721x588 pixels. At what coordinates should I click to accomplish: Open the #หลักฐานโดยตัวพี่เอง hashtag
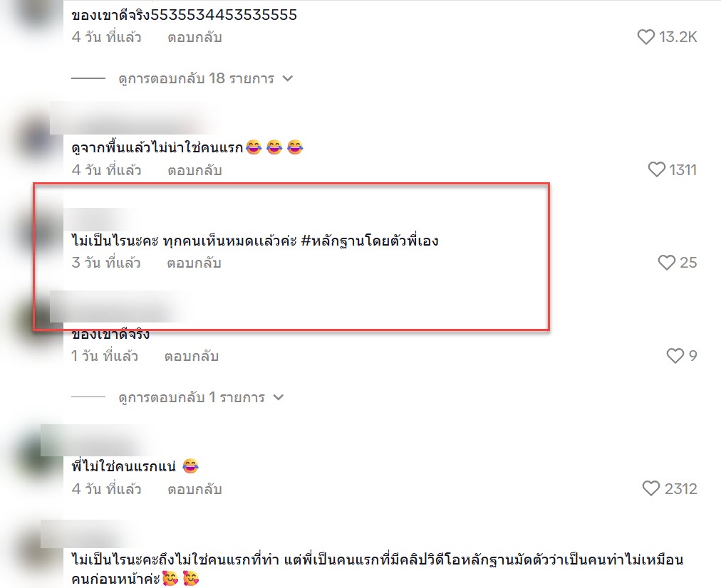click(370, 241)
